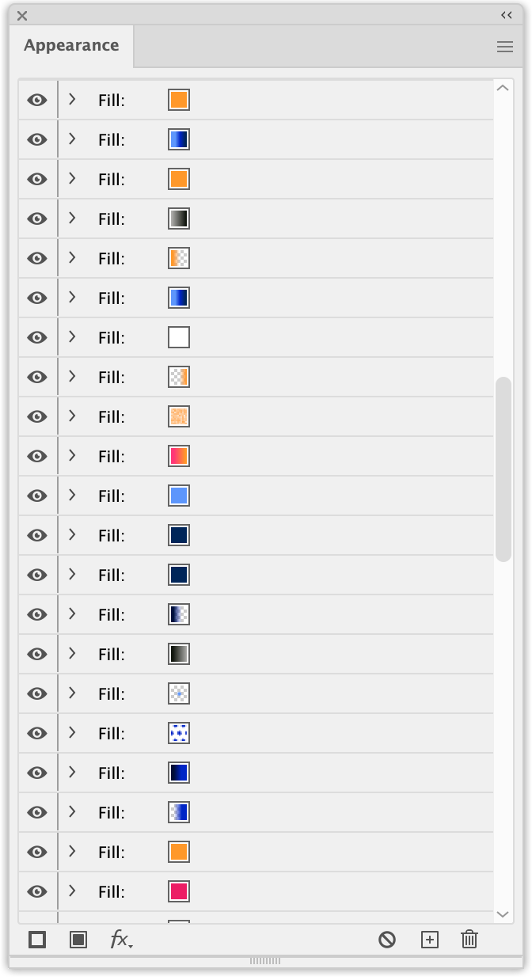
Task: Open the crimson red fill swatch
Action: click(179, 891)
